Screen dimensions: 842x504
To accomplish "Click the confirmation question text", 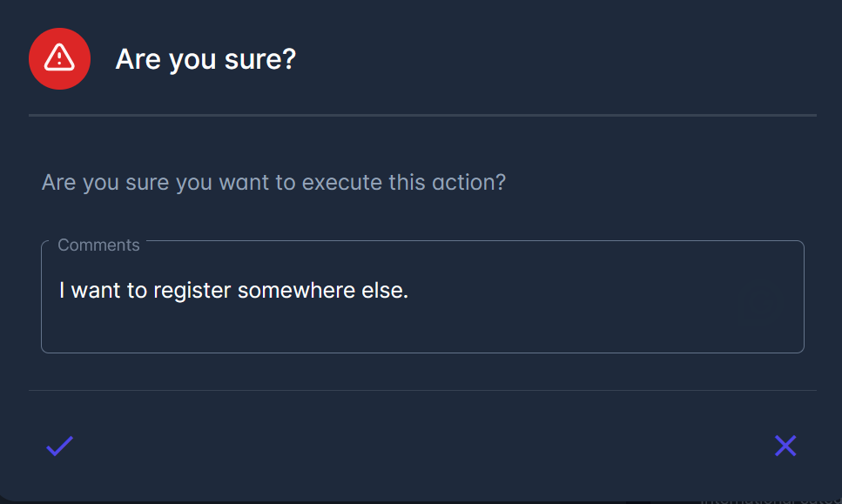I will click(x=273, y=182).
